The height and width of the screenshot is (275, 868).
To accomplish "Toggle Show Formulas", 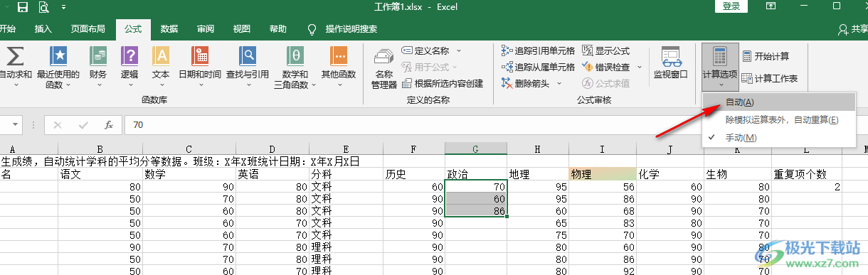I will click(605, 50).
